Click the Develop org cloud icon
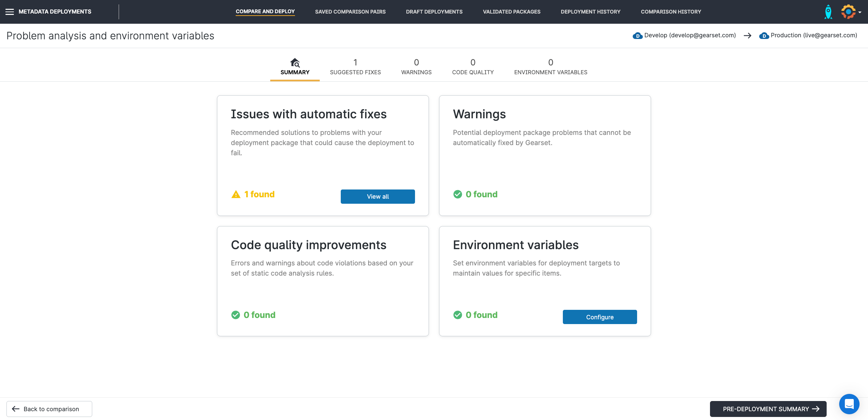 click(637, 36)
